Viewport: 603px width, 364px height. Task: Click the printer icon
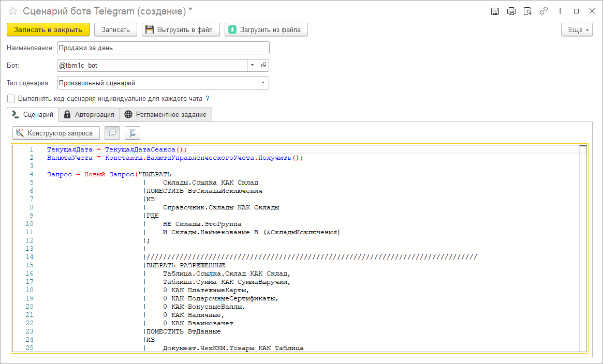click(511, 11)
